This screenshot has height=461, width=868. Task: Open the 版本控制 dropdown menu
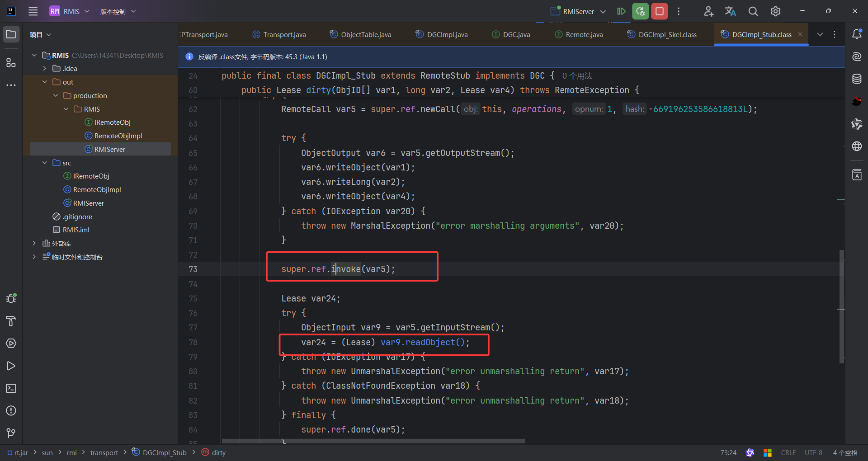[x=118, y=11]
